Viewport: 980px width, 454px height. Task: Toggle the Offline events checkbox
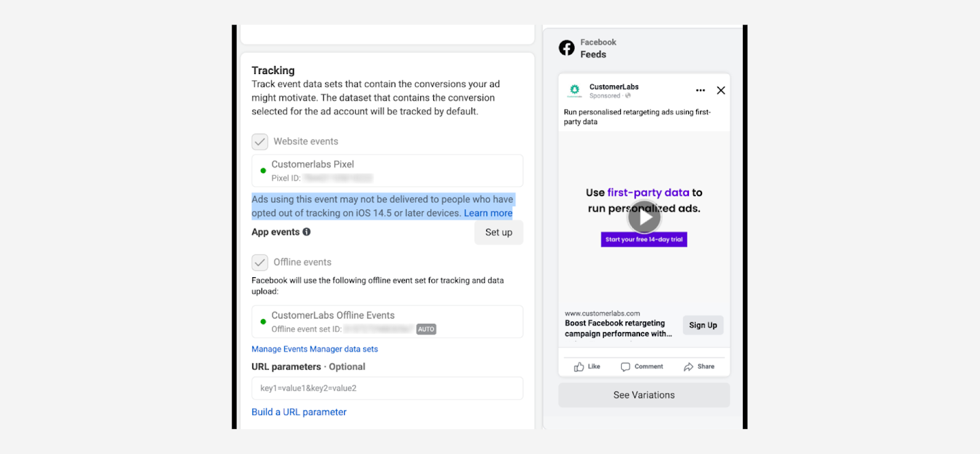click(260, 262)
